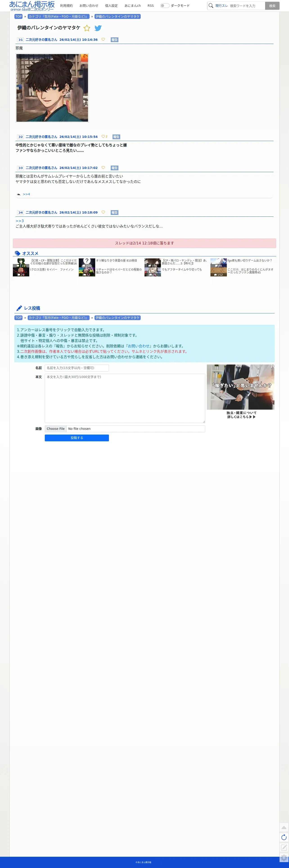Submit the post with 投稿する
Viewport: 289px width, 868px height.
(77, 438)
